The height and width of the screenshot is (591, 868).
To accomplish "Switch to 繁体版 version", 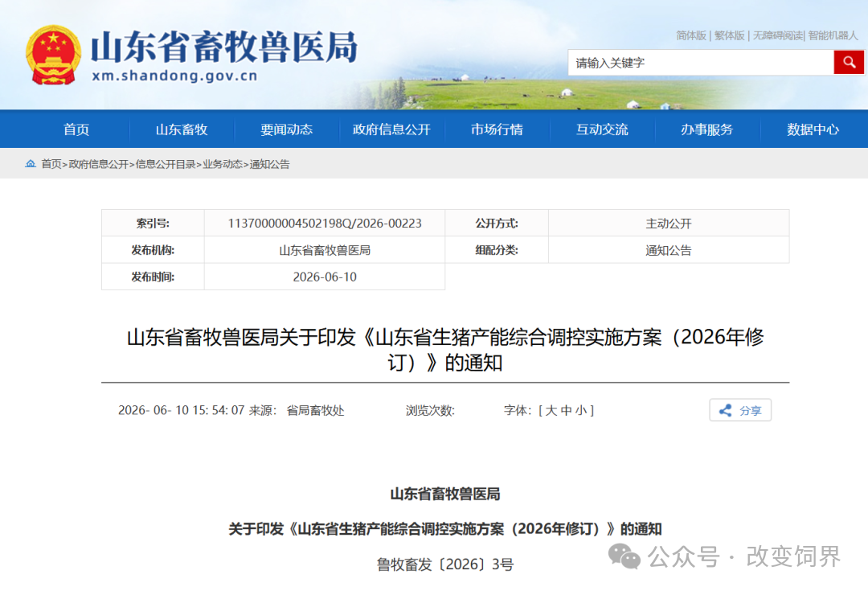I will pos(730,35).
